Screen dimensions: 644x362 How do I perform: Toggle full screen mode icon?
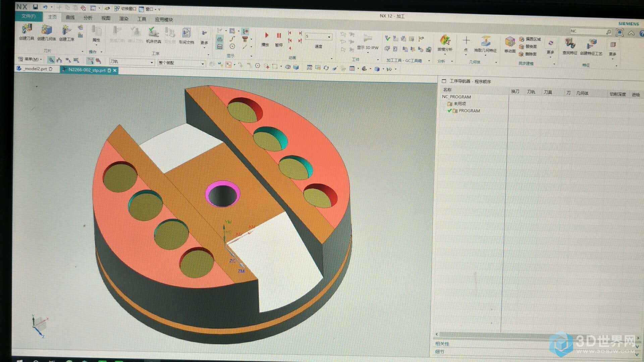pos(620,33)
